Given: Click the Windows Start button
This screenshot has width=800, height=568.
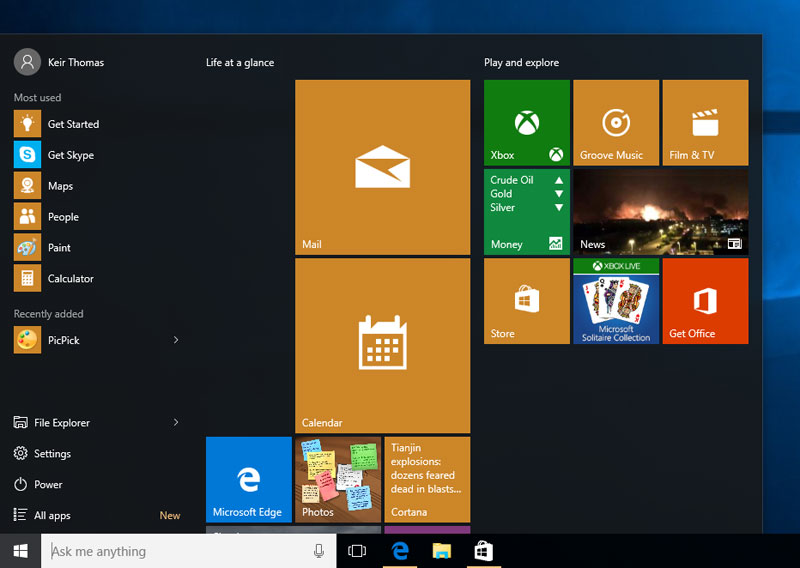Looking at the screenshot, I should (20, 551).
